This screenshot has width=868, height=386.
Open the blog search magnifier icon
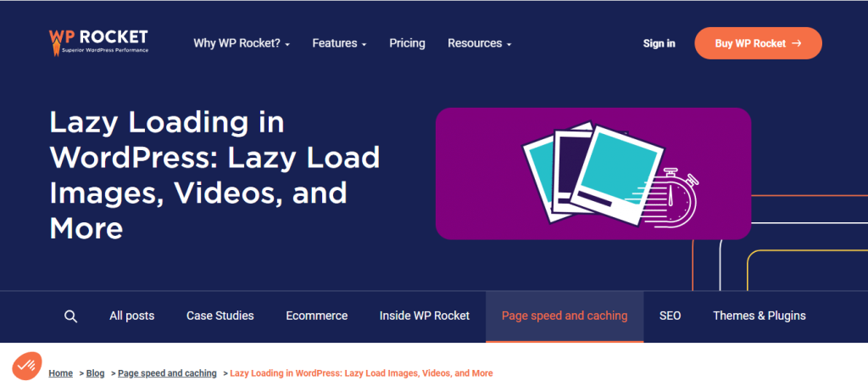click(x=70, y=316)
